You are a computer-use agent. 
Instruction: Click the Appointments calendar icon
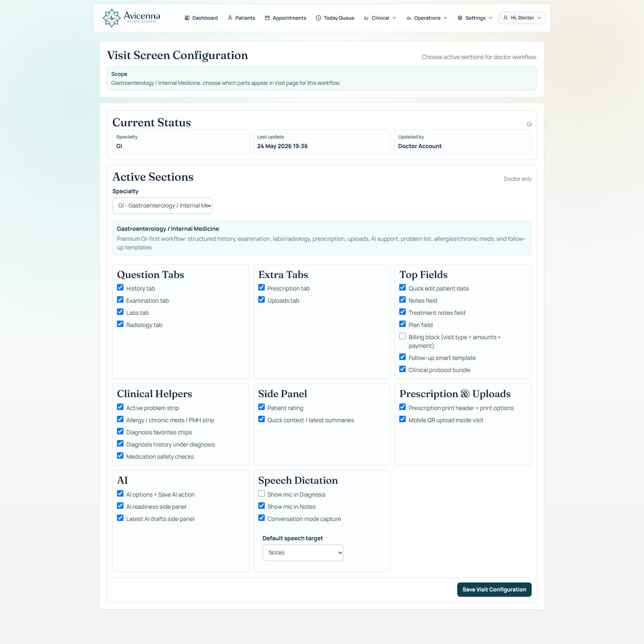pyautogui.click(x=267, y=18)
